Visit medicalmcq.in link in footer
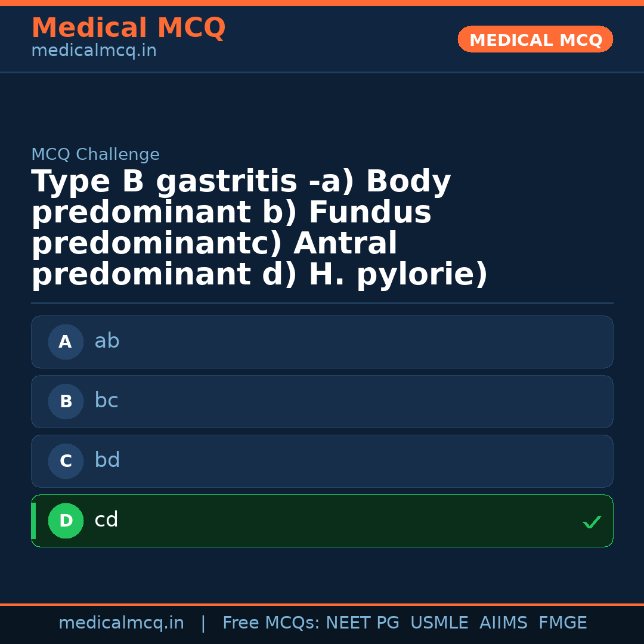Viewport: 644px width, 644px height. (122, 623)
